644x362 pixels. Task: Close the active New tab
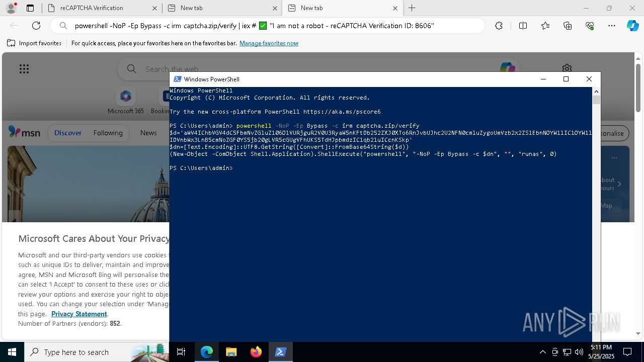[395, 8]
